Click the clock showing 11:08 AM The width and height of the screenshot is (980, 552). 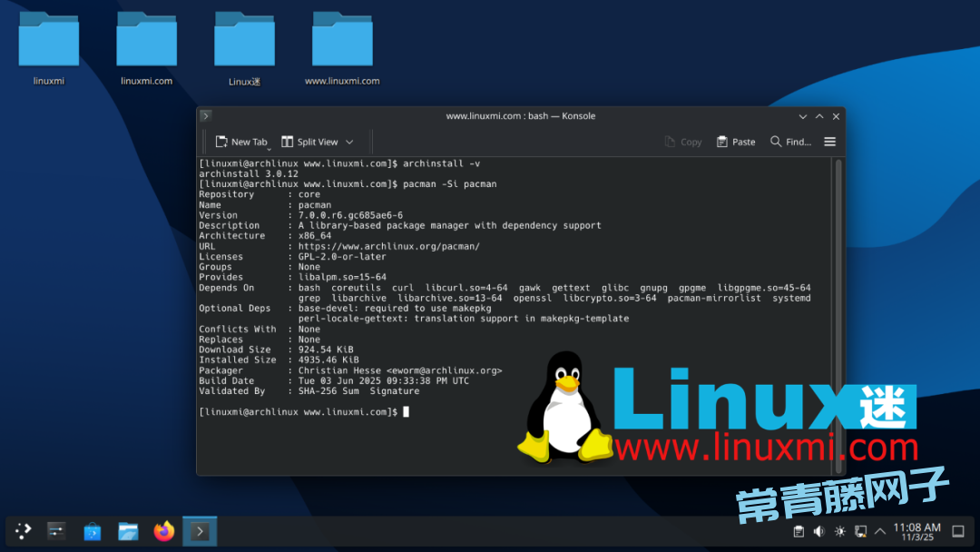(x=916, y=531)
